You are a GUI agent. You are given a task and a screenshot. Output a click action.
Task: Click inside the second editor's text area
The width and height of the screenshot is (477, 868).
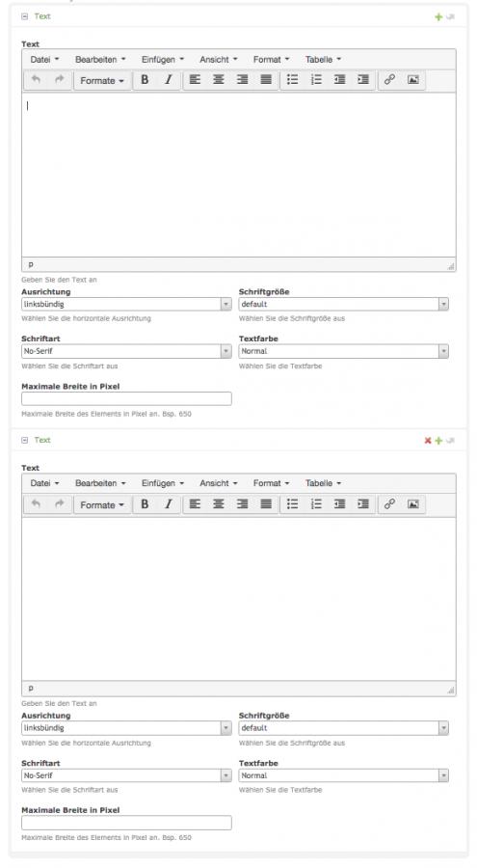(x=239, y=599)
